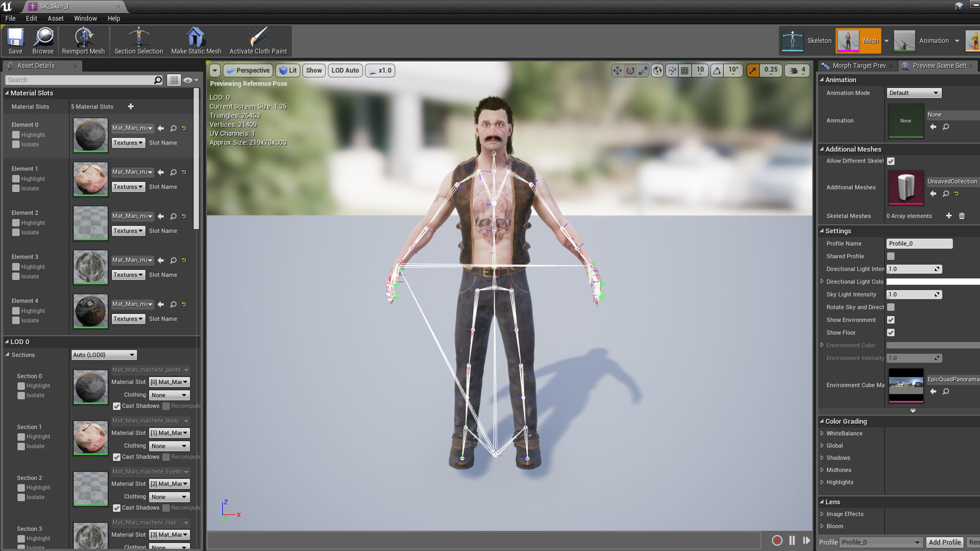This screenshot has height=551, width=980.
Task: Click the Reimport Mesh icon
Action: click(83, 41)
